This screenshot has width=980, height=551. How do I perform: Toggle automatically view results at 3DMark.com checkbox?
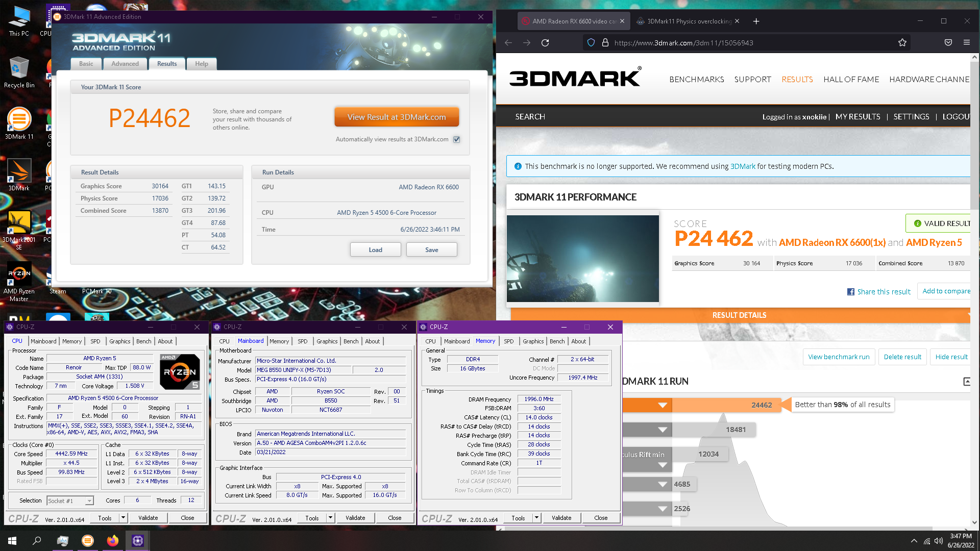tap(457, 139)
